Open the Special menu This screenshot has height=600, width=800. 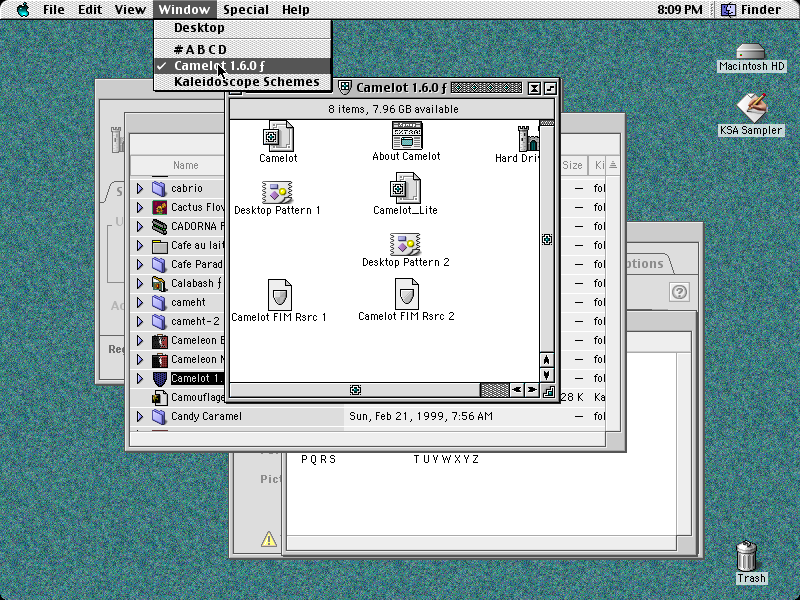pos(245,9)
